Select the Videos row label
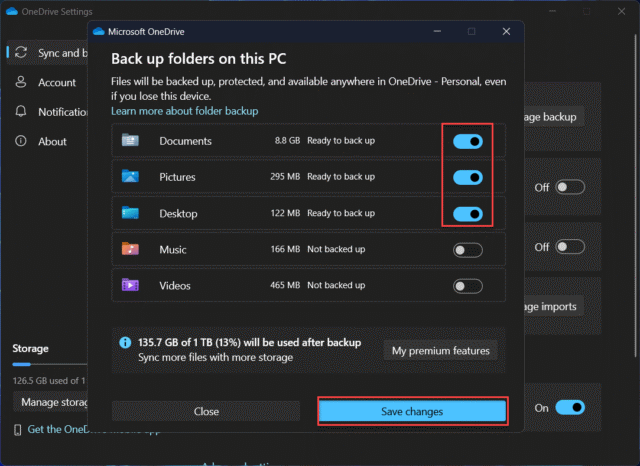The height and width of the screenshot is (466, 640). click(x=175, y=285)
